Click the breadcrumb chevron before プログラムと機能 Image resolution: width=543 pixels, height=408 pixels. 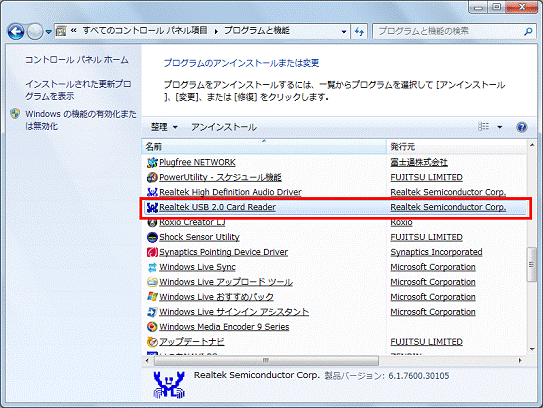216,32
